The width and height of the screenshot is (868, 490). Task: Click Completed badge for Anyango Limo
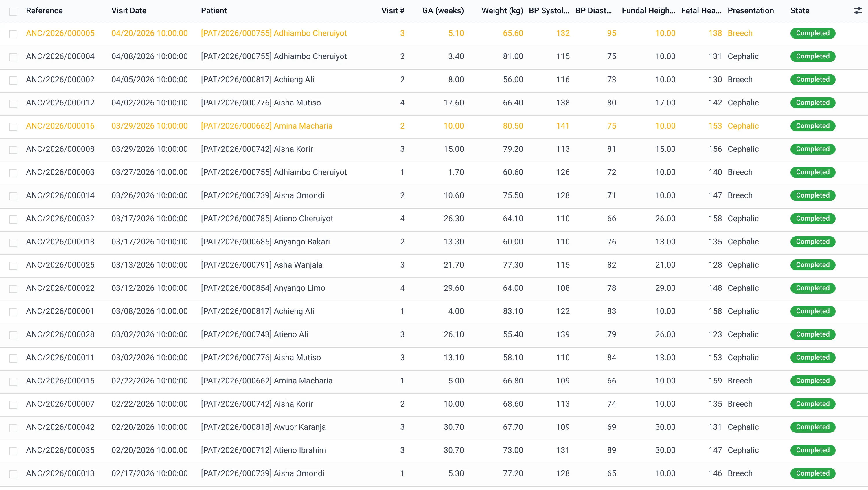[x=812, y=288]
